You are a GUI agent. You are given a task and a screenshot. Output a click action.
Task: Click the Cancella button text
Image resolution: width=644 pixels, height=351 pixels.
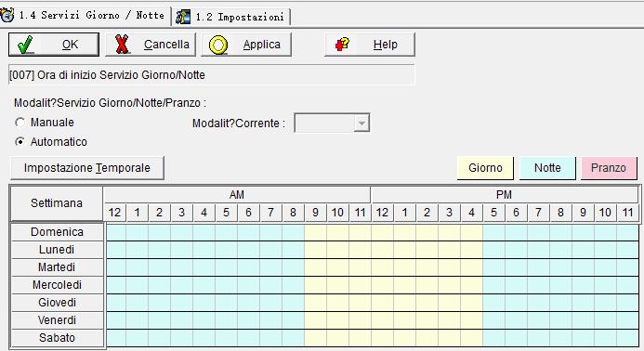166,45
